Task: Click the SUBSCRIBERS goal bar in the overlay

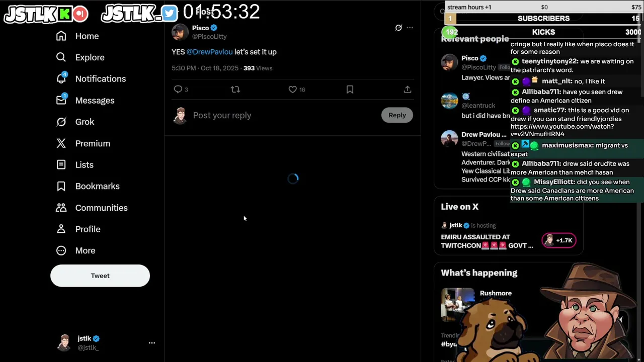Action: 543,19
